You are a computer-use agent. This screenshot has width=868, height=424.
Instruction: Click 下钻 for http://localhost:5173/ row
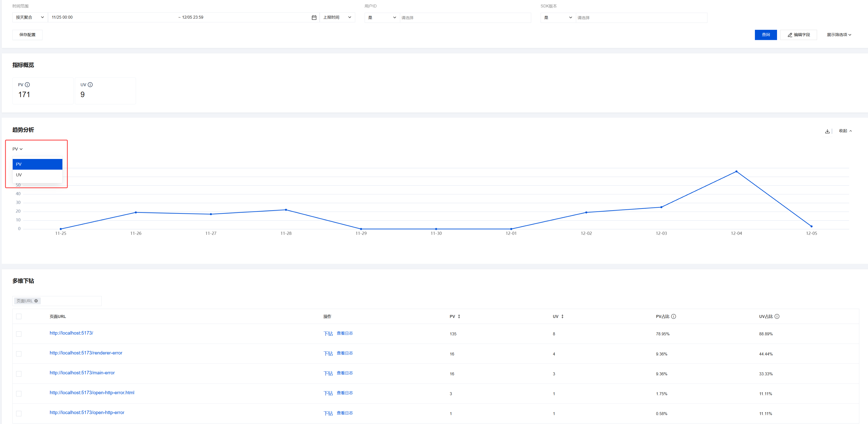coord(328,334)
